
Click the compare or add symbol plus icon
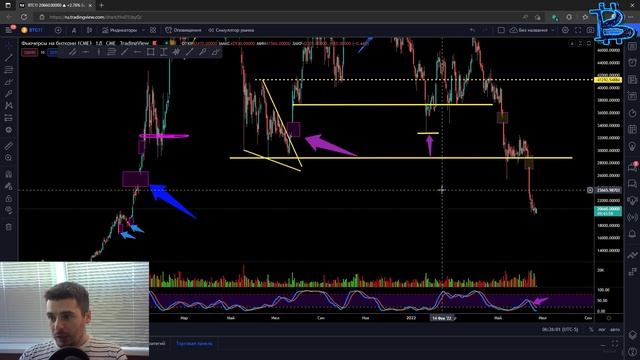tap(58, 30)
